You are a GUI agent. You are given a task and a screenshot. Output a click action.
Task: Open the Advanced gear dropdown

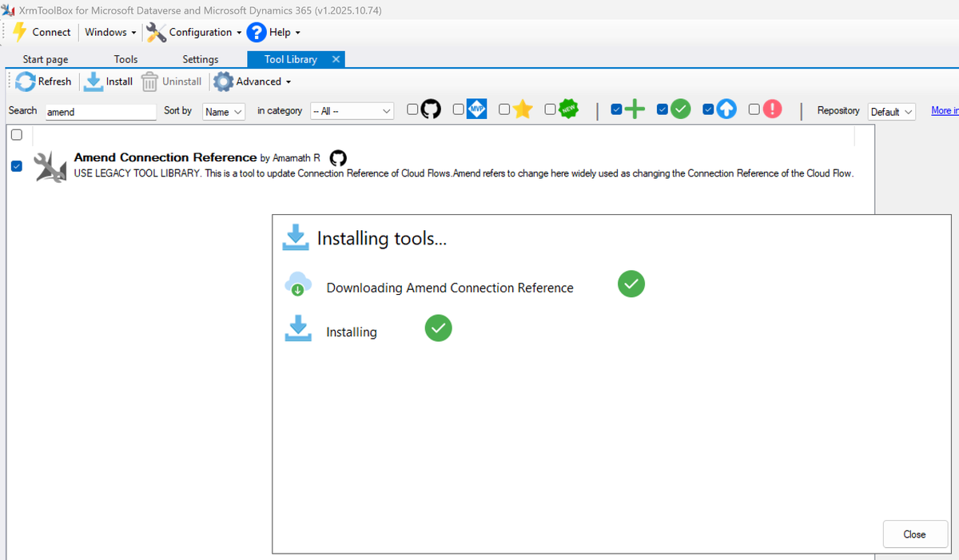tap(253, 81)
